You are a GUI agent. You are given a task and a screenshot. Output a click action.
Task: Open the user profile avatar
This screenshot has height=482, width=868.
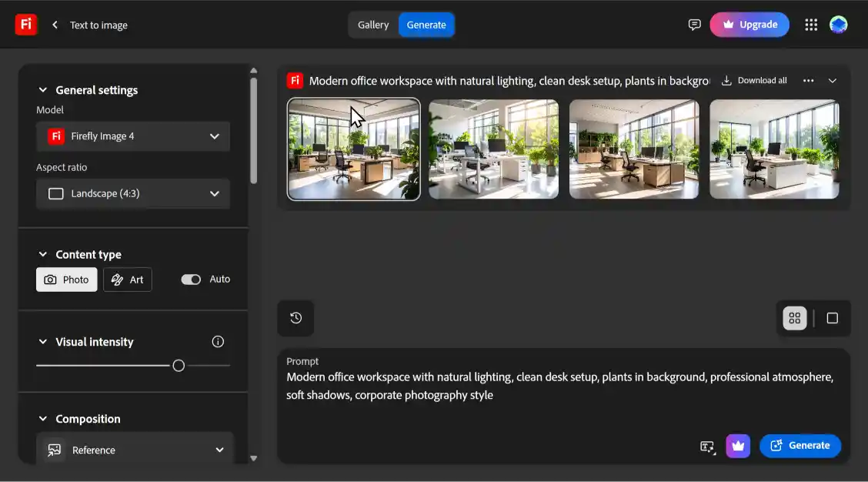[x=839, y=25]
